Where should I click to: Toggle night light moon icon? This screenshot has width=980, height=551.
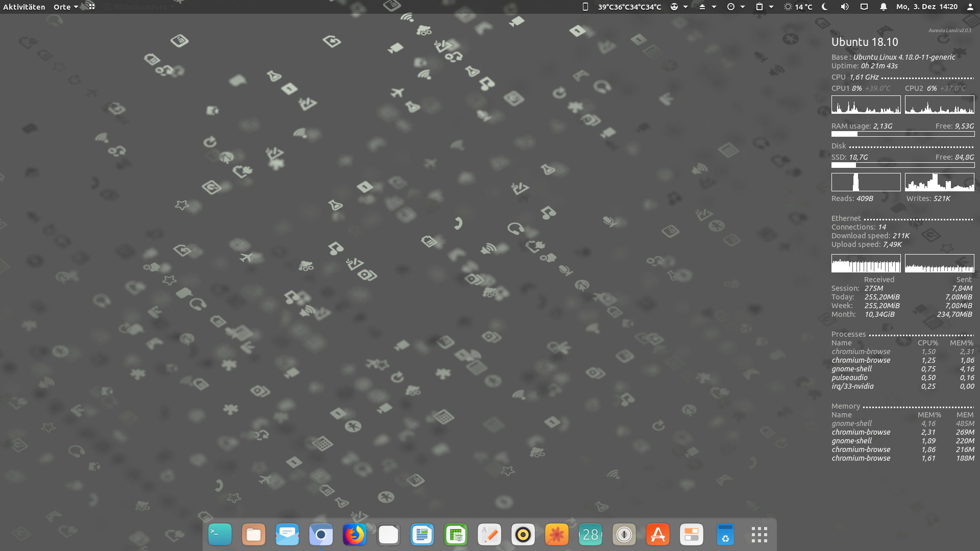point(825,7)
